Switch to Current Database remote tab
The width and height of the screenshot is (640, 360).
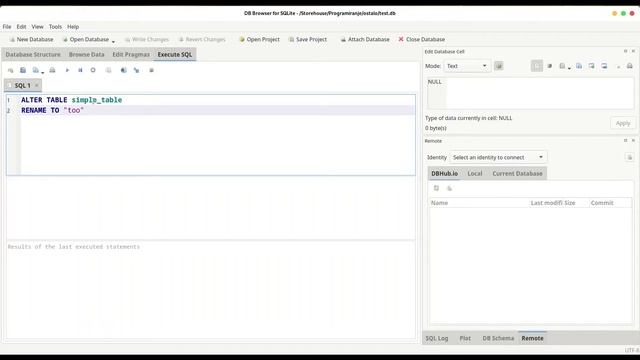pos(517,173)
